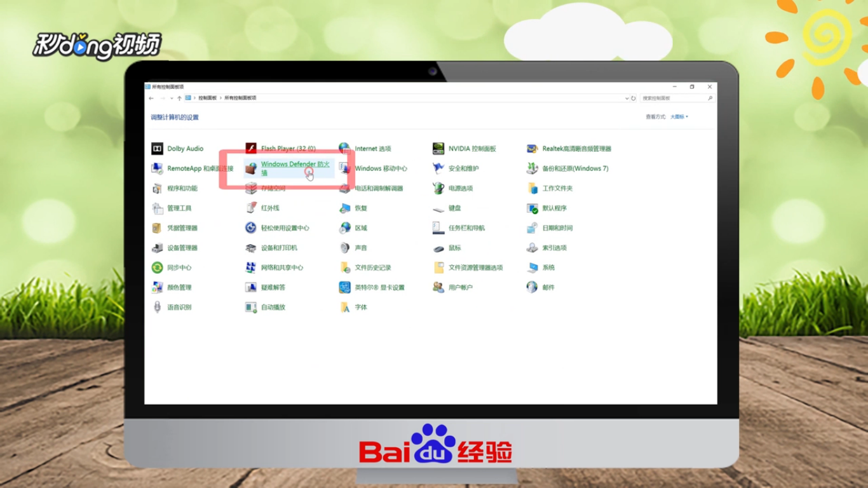The height and width of the screenshot is (488, 868).
Task: Open 键盘 icon
Action: click(x=438, y=208)
